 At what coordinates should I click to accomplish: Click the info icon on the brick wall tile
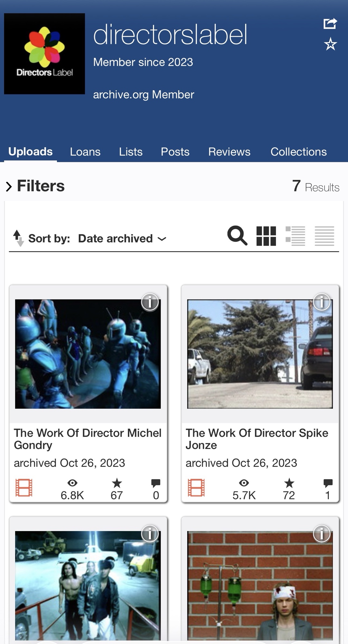(x=322, y=534)
